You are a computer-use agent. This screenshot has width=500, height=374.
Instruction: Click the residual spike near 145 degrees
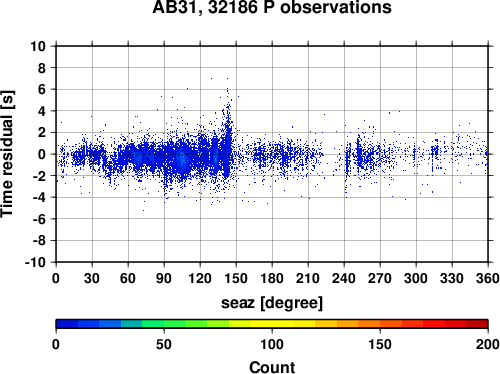click(x=228, y=128)
